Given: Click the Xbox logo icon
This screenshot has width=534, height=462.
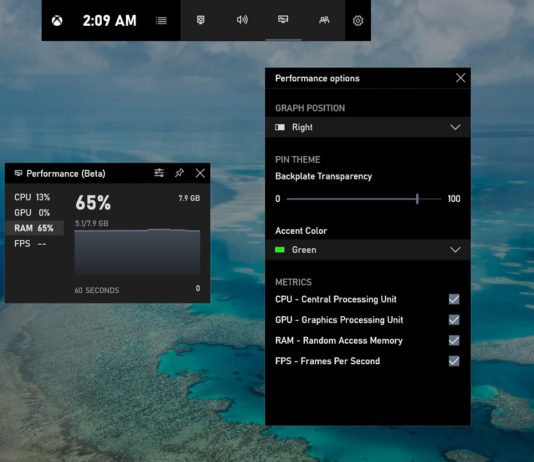Looking at the screenshot, I should [57, 21].
